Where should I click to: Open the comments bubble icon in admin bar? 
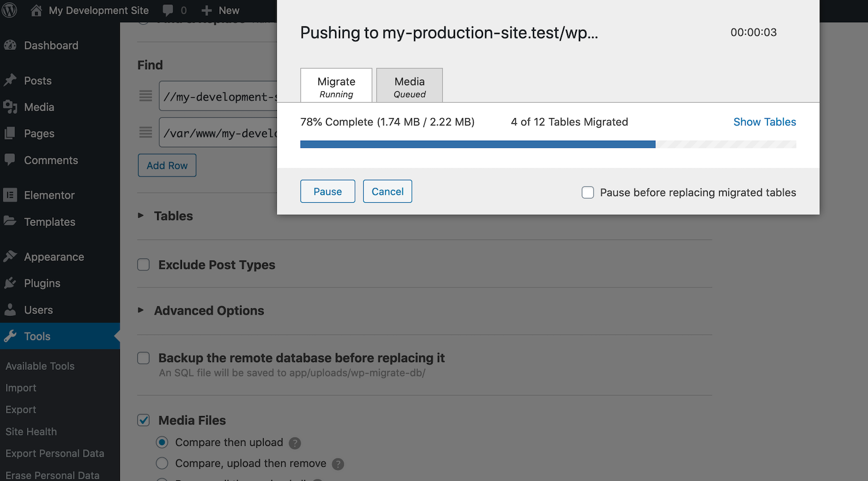pyautogui.click(x=168, y=10)
